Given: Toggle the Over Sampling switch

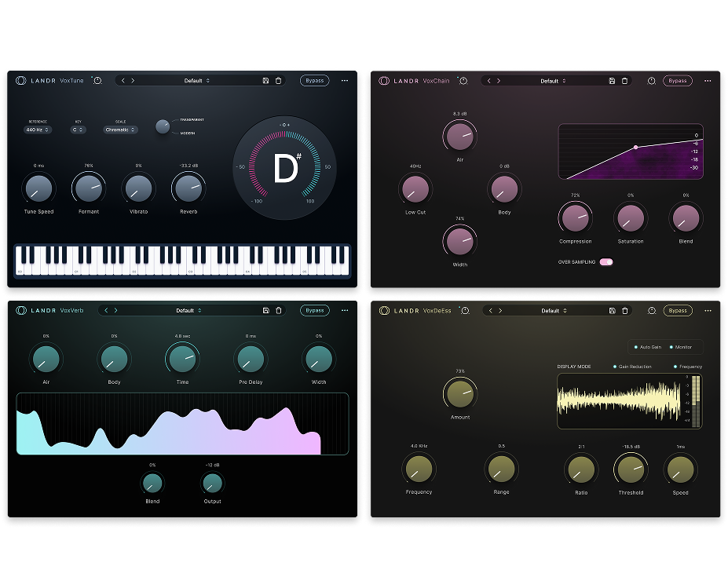Looking at the screenshot, I should [x=606, y=262].
